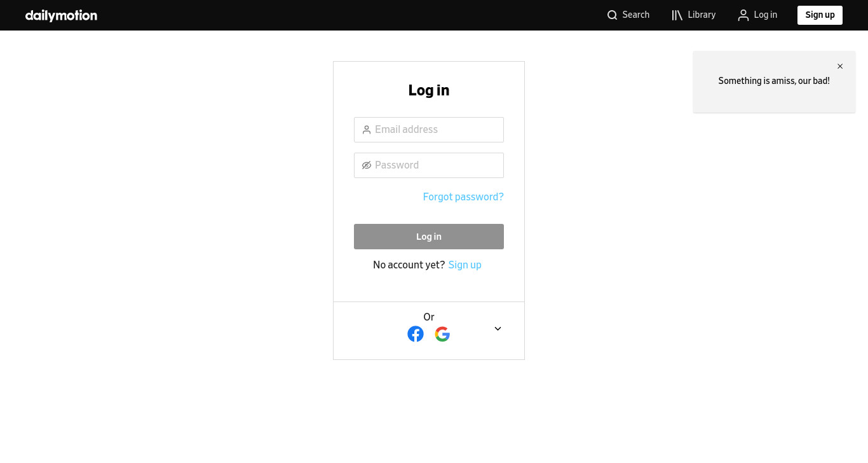Click Log in text in top navigation
This screenshot has width=868, height=463.
(766, 15)
